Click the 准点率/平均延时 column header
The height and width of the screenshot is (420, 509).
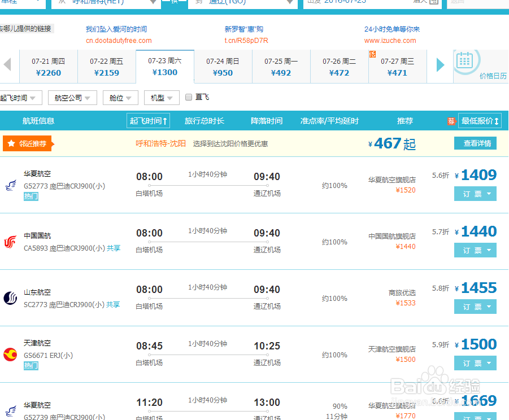click(329, 121)
